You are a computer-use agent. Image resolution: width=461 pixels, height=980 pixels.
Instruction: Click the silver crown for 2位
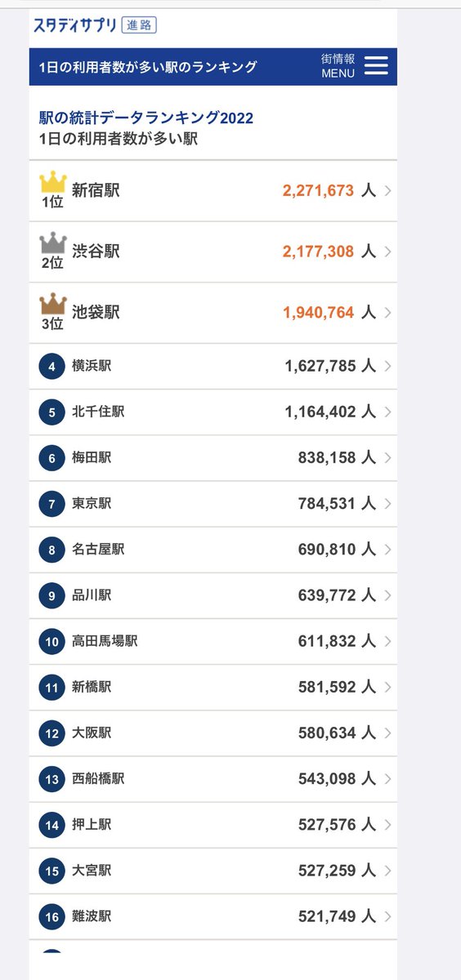pos(53,243)
